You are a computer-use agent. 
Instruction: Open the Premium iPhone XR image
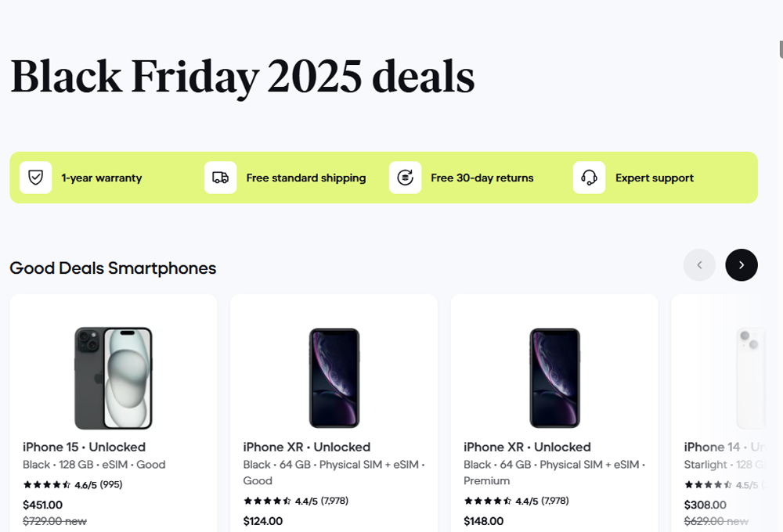click(554, 378)
